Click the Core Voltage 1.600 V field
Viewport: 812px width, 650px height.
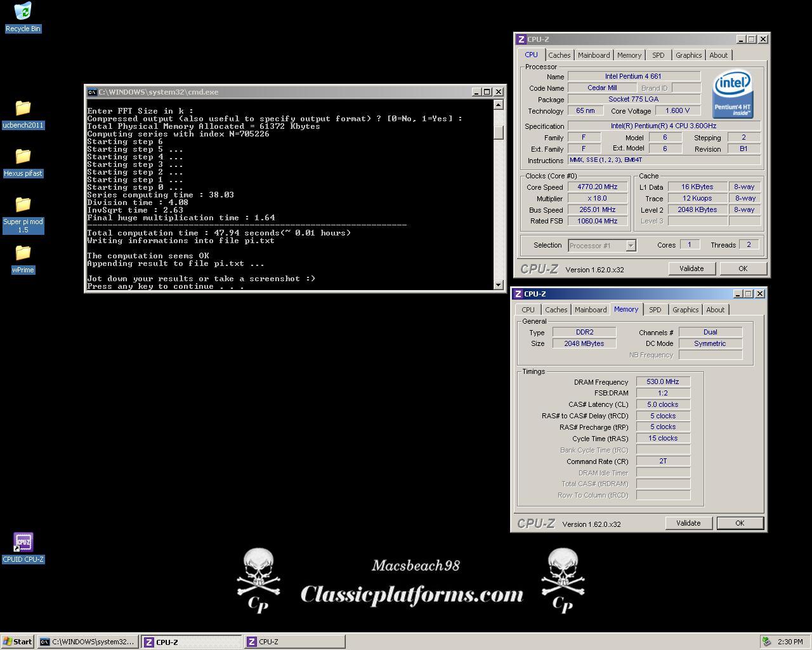tap(678, 110)
